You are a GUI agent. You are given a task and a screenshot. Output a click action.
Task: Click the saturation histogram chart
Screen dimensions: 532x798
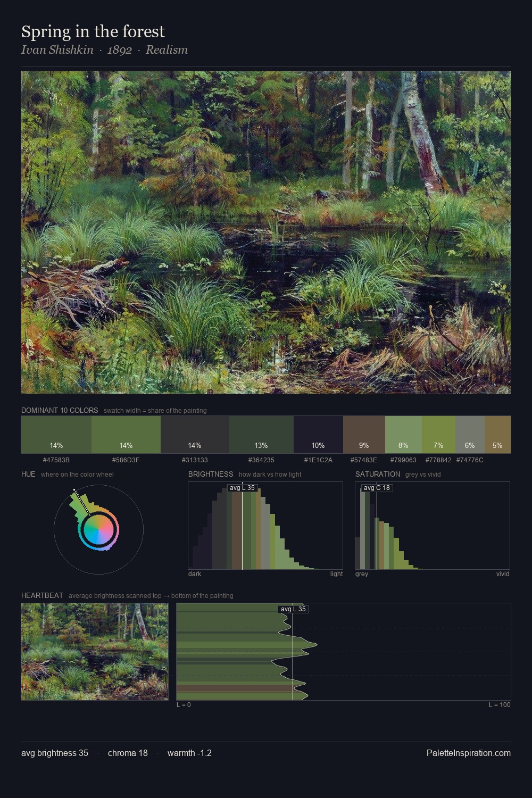(x=433, y=526)
